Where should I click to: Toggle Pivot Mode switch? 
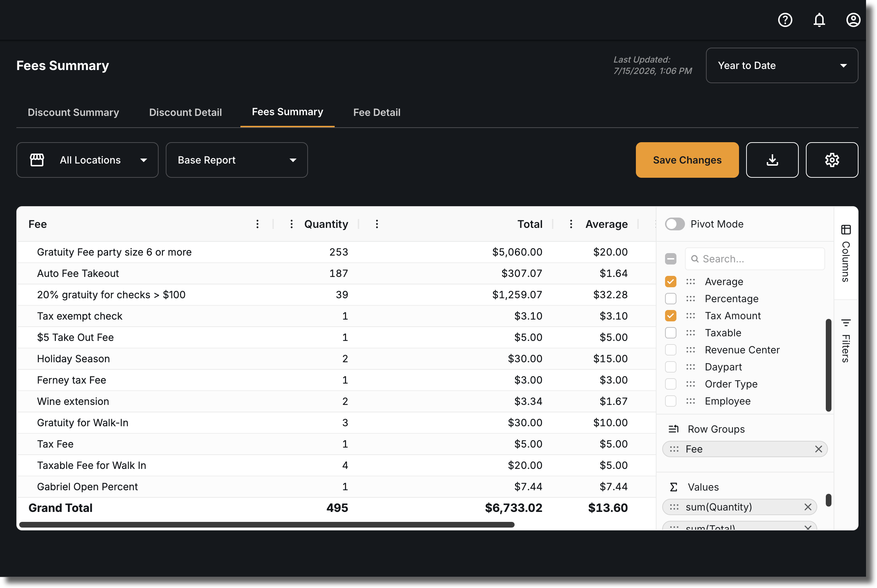point(674,224)
